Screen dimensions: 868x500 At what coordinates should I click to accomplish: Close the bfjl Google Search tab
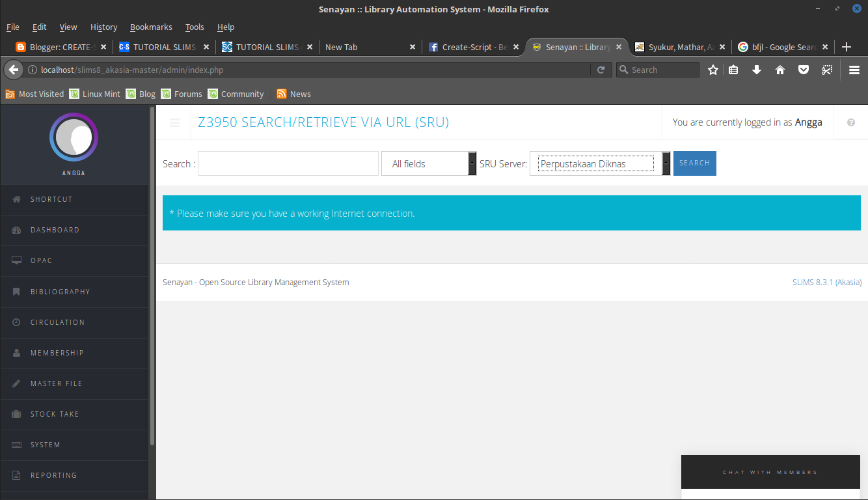pos(825,47)
